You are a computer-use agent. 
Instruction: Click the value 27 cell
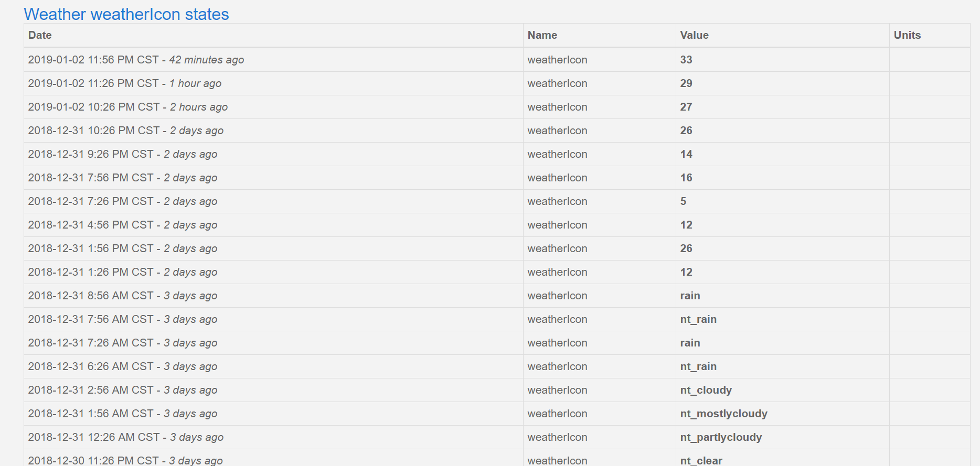tap(686, 107)
